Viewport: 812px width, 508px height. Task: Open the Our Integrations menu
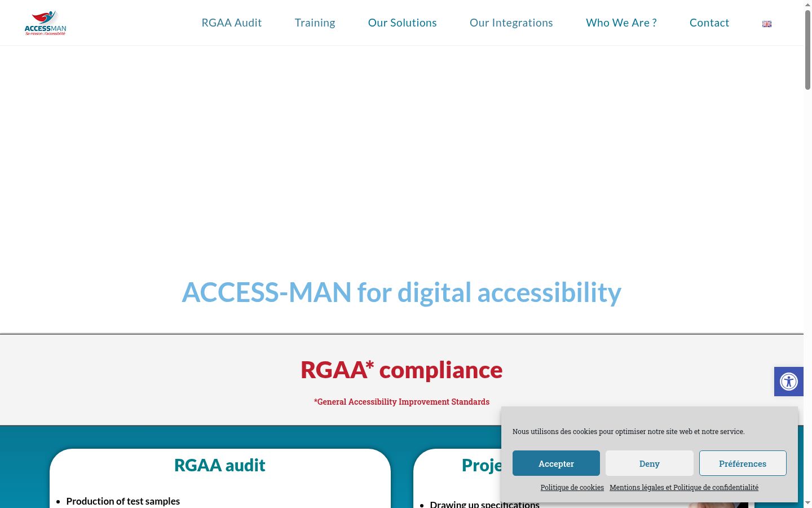pyautogui.click(x=511, y=23)
